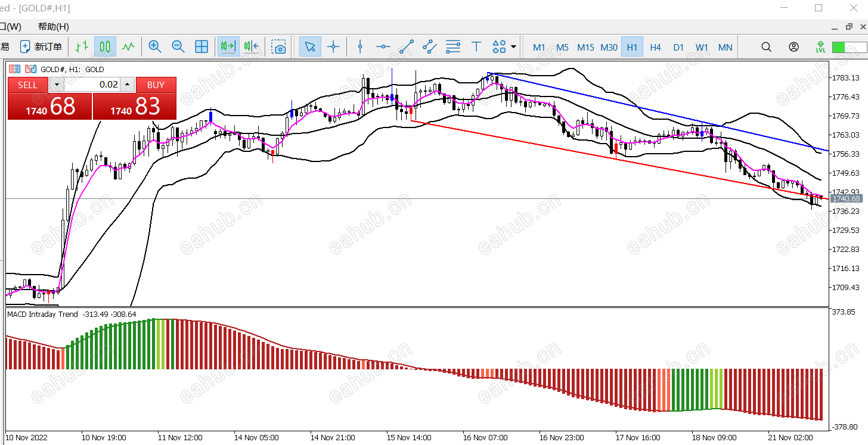Pick the text label drawing tool

[x=476, y=46]
